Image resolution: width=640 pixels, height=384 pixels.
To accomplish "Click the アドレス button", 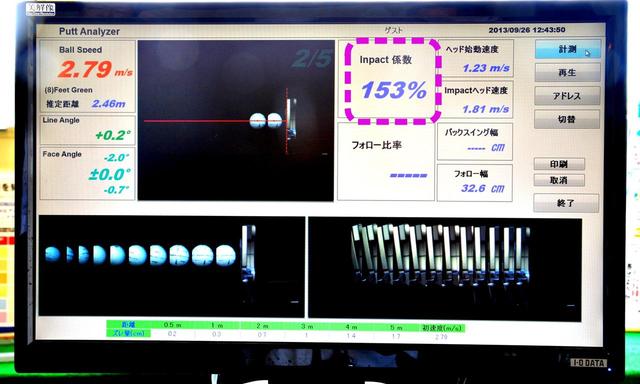I will click(567, 96).
